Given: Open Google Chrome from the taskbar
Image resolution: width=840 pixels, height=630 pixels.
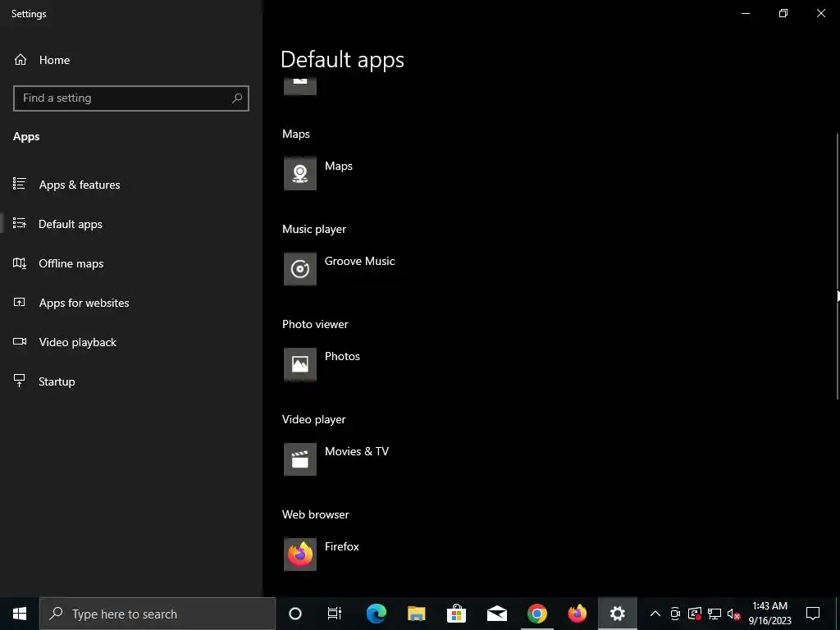Looking at the screenshot, I should [536, 614].
